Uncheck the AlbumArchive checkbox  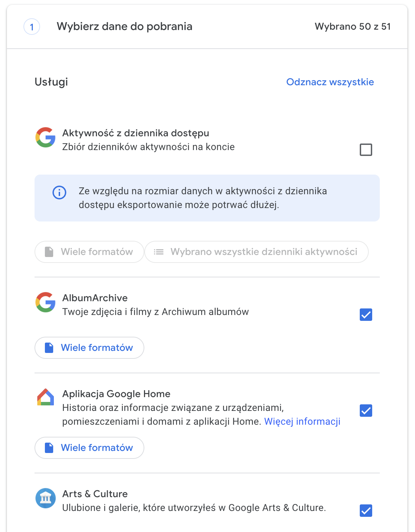[x=366, y=314]
